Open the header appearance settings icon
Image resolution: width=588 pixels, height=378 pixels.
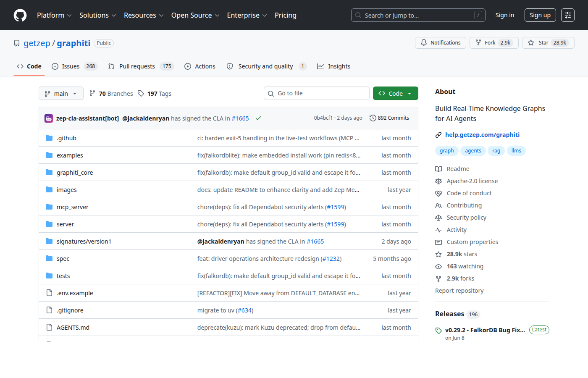(x=568, y=15)
